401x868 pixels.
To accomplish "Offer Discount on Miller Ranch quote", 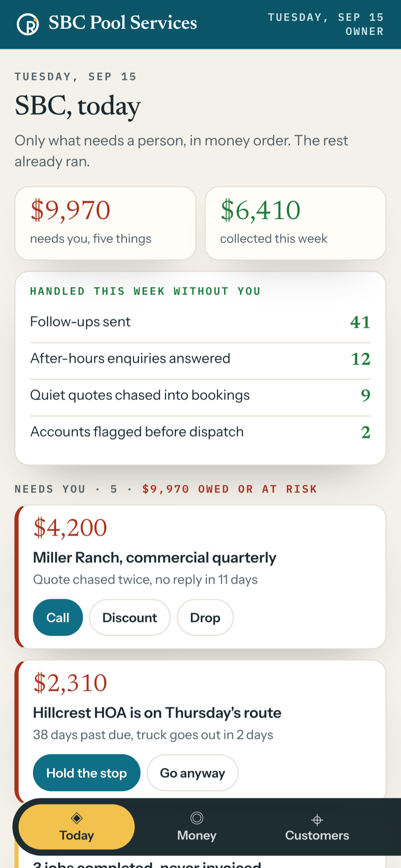I will (x=130, y=617).
